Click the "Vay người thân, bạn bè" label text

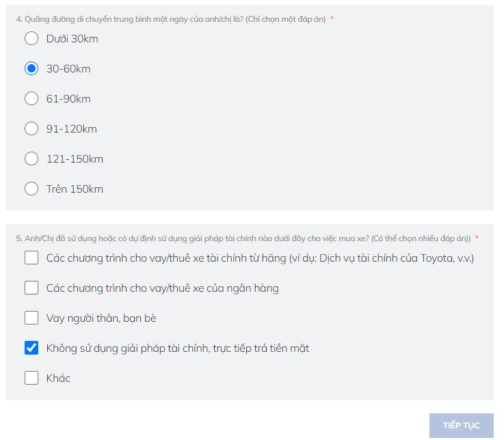coord(101,318)
